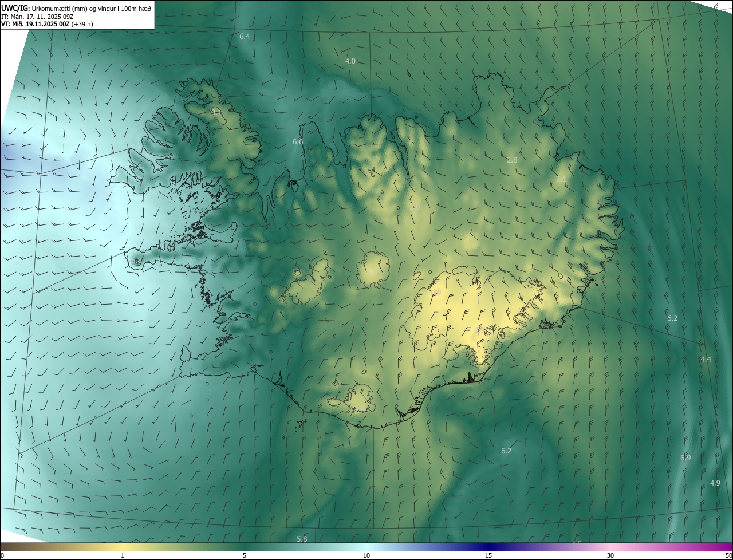Click the 5 tick on the color scale
Screen dimensions: 733x560
(245, 555)
